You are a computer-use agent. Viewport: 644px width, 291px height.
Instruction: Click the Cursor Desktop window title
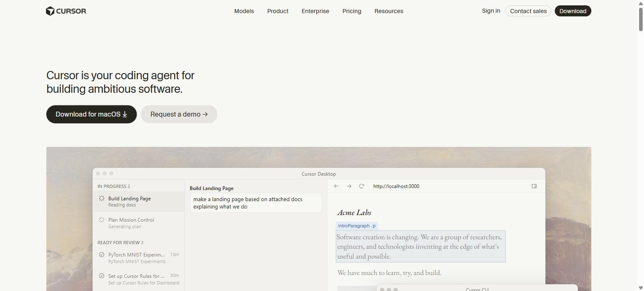pyautogui.click(x=319, y=174)
